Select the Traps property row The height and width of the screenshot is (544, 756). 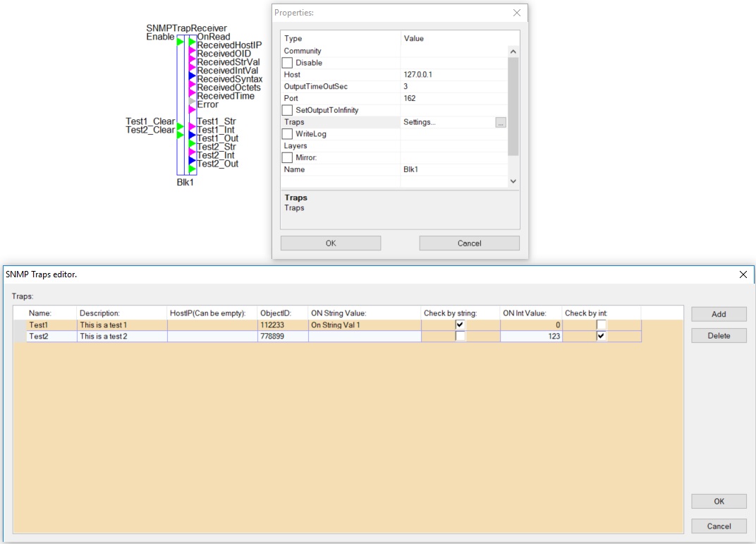[x=394, y=122]
